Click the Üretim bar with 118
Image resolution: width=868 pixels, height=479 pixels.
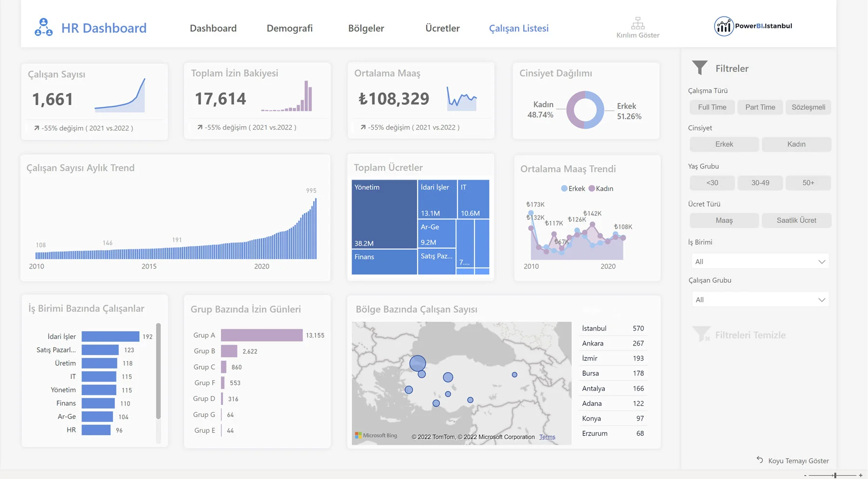[99, 363]
